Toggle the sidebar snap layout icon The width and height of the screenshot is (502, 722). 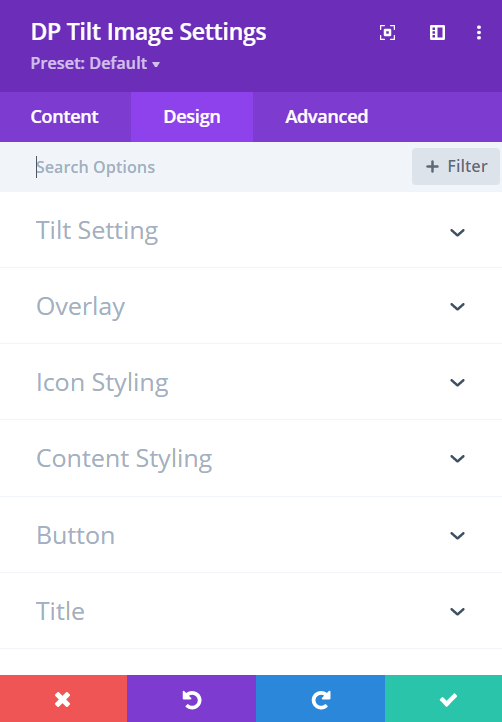(x=437, y=33)
